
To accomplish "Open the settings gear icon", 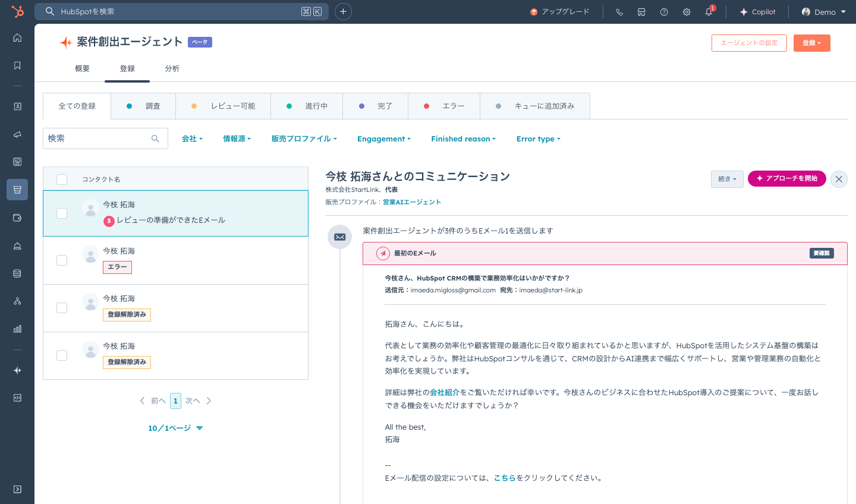I will coord(687,11).
